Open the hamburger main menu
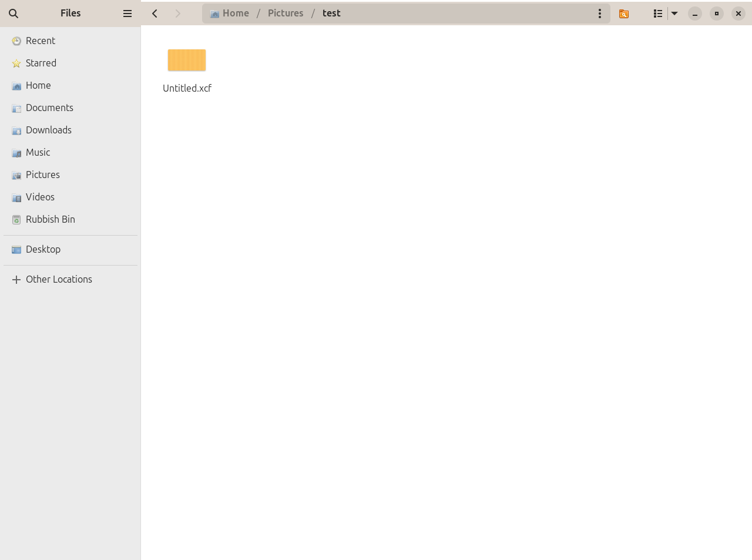 pos(127,14)
